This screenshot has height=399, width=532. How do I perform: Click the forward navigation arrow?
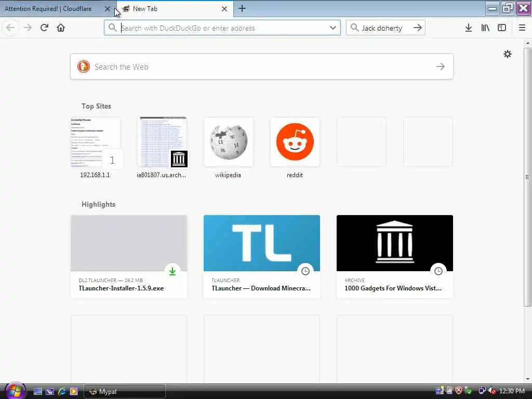[28, 28]
